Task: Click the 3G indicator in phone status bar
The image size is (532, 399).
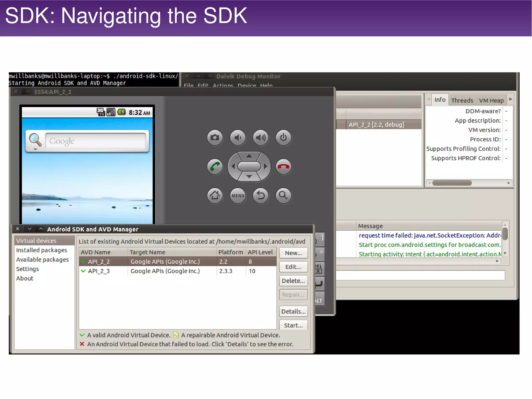Action: click(x=101, y=112)
